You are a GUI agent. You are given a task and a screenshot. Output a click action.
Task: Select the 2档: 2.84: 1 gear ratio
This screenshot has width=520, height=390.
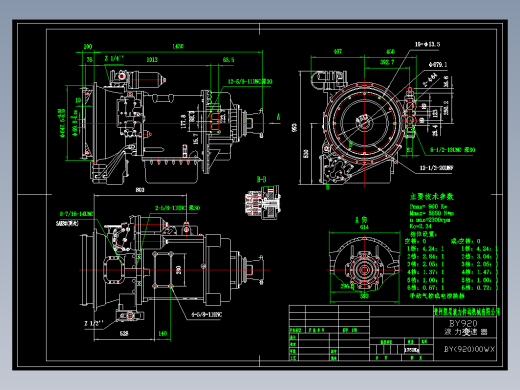tap(425, 256)
